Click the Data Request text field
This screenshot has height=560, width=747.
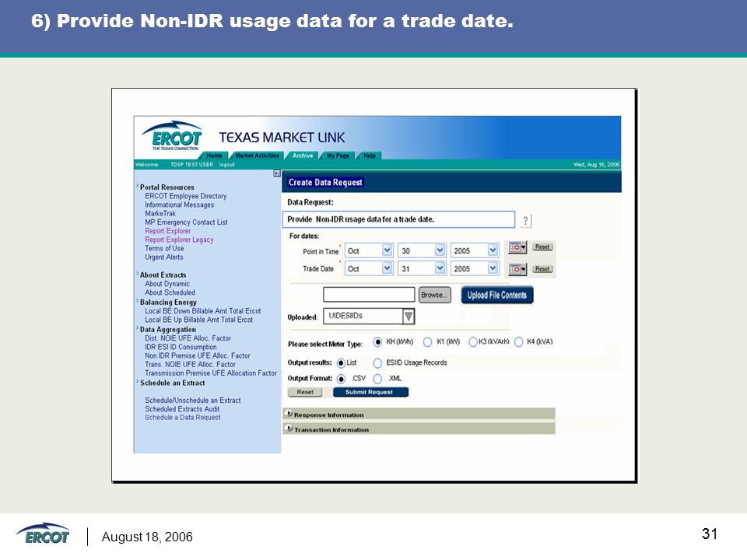pos(398,219)
